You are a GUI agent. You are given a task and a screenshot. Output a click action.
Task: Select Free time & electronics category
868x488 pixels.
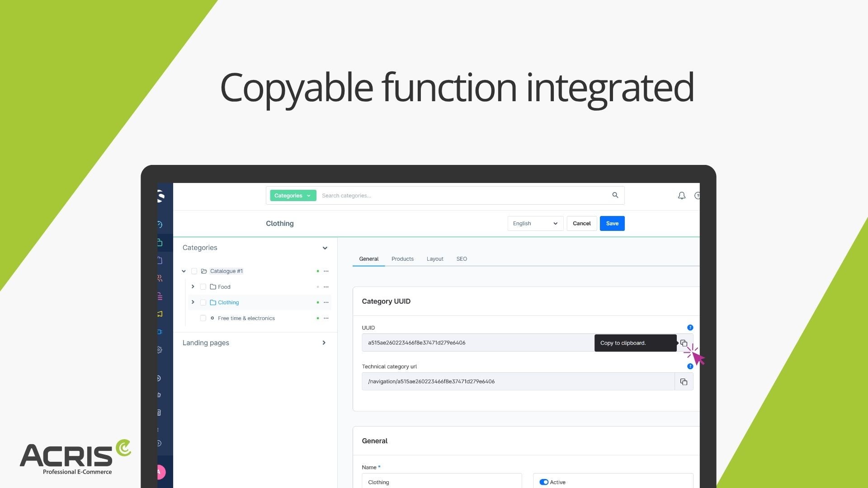click(x=246, y=319)
